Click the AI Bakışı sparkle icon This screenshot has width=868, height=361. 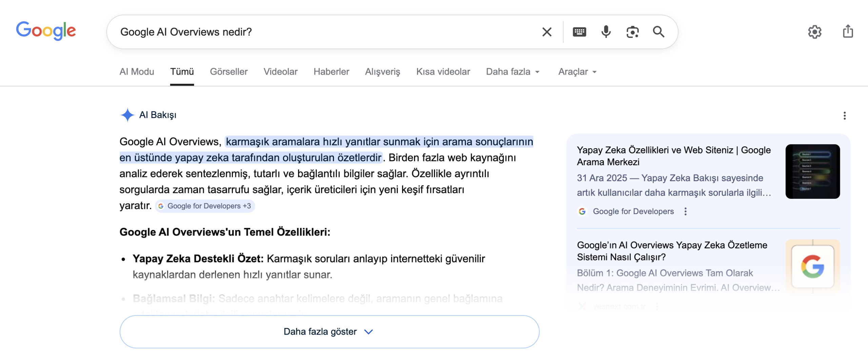127,115
